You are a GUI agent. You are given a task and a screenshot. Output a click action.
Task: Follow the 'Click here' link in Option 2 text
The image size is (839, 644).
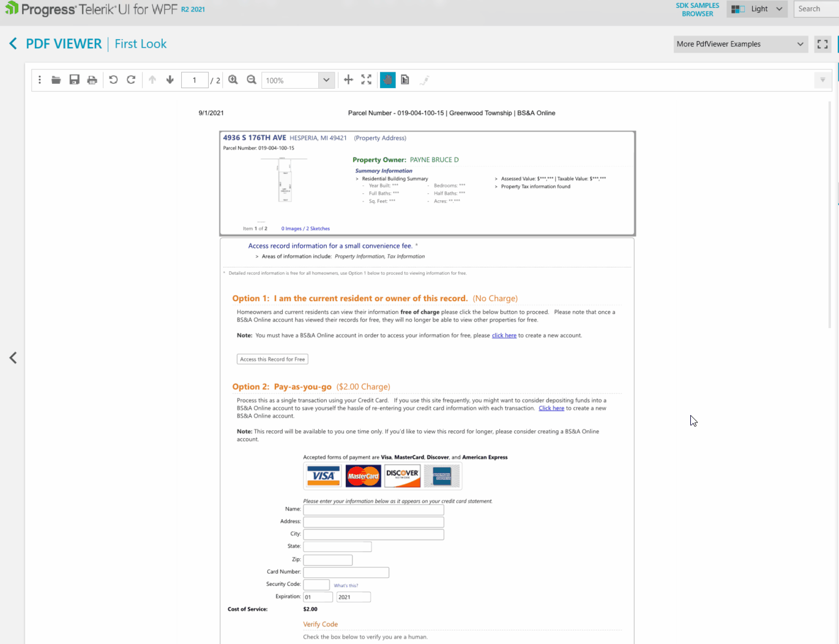click(551, 408)
